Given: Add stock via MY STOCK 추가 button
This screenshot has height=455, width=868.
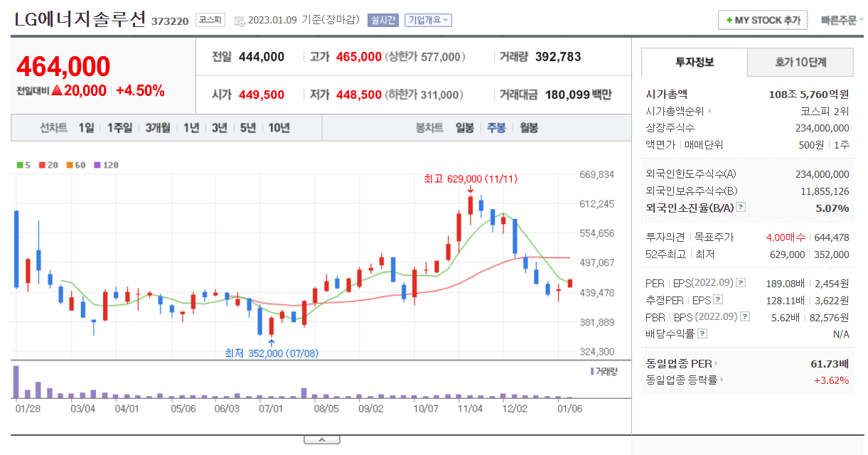Looking at the screenshot, I should click(x=763, y=21).
